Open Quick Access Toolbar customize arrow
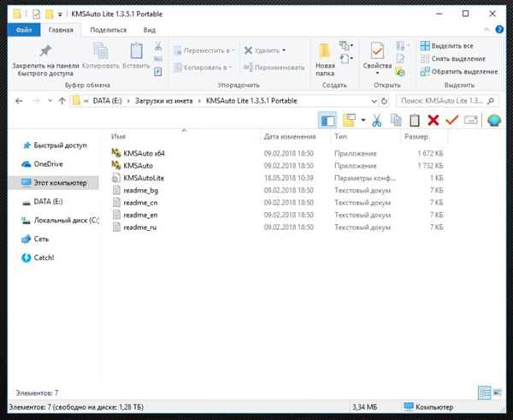Image resolution: width=513 pixels, height=420 pixels. (60, 14)
